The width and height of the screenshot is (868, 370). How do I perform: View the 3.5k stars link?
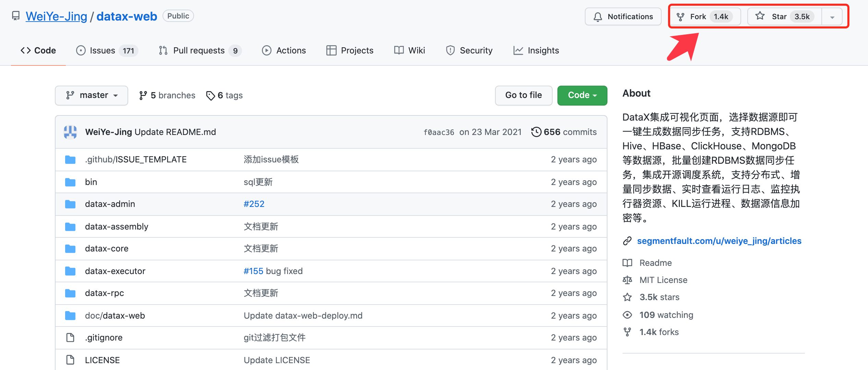(x=659, y=297)
